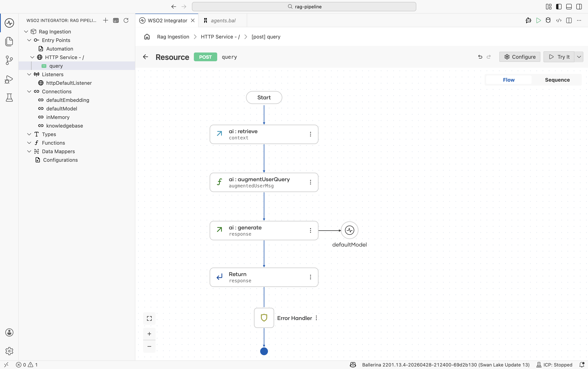Click HTTP Service - / breadcrumb
The image size is (588, 369).
pos(220,37)
